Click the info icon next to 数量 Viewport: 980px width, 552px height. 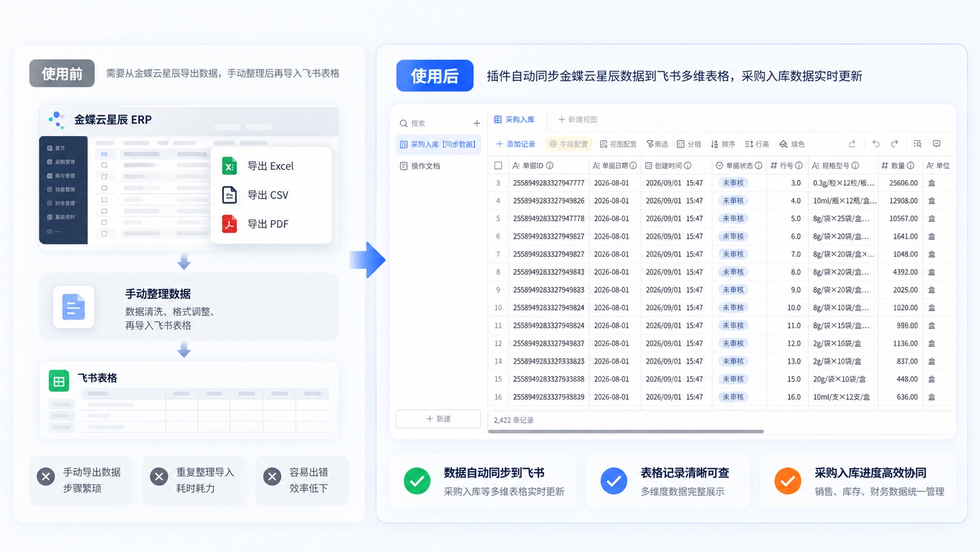[x=910, y=165]
